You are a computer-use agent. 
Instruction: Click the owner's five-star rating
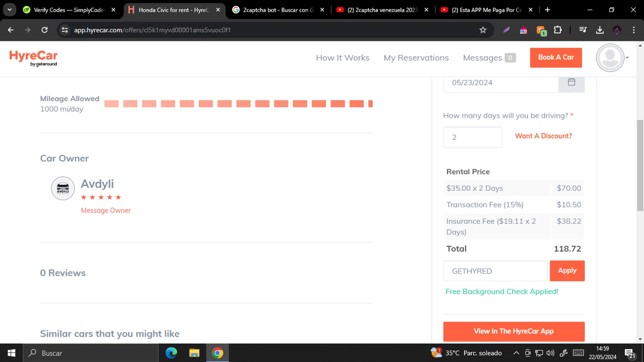[101, 197]
